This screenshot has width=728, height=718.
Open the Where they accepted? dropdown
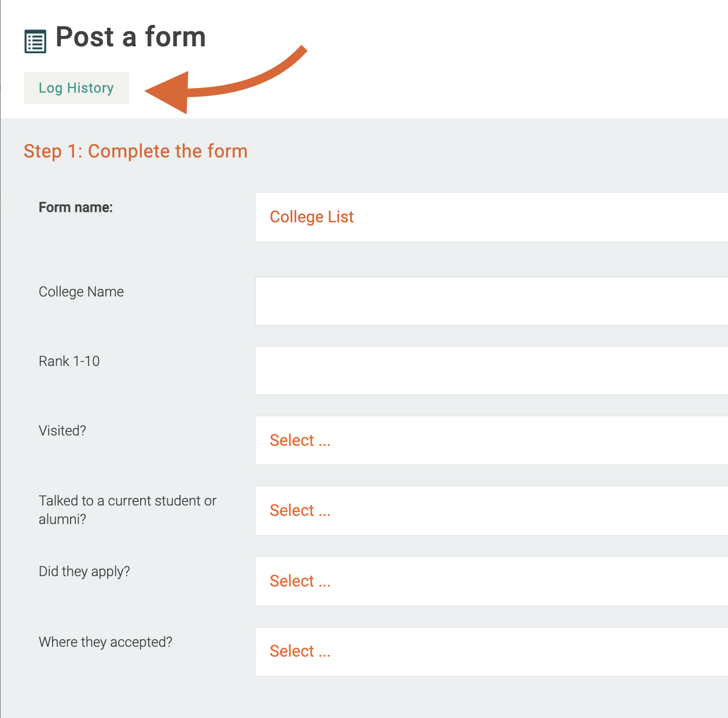point(491,651)
